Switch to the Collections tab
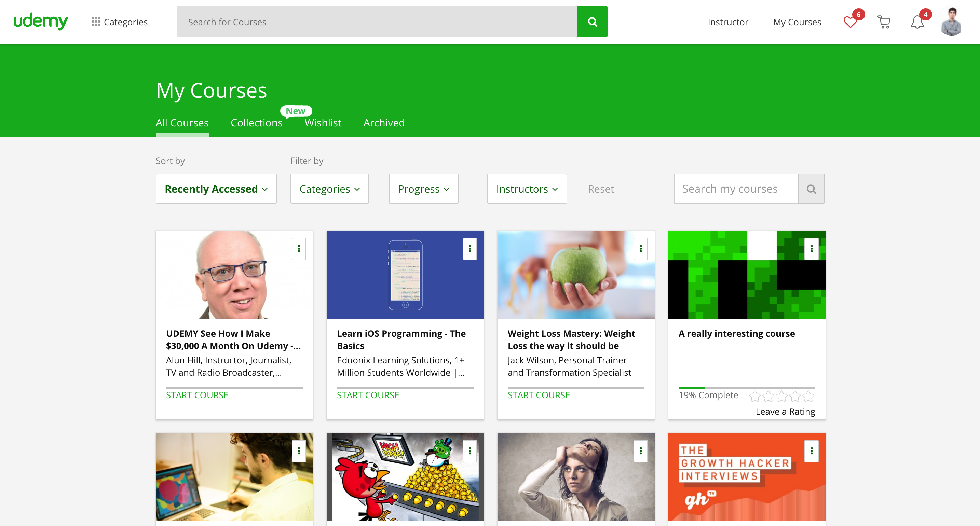 [x=256, y=123]
